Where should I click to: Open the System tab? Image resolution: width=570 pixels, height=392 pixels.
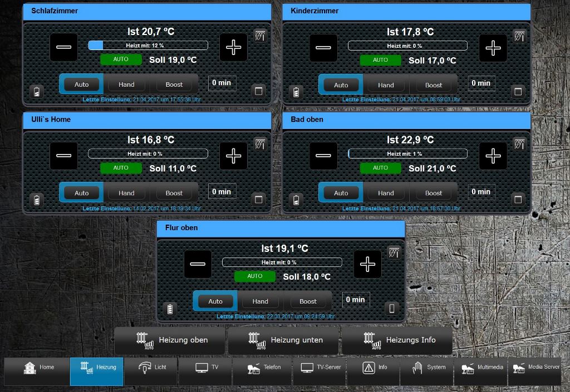(x=427, y=371)
